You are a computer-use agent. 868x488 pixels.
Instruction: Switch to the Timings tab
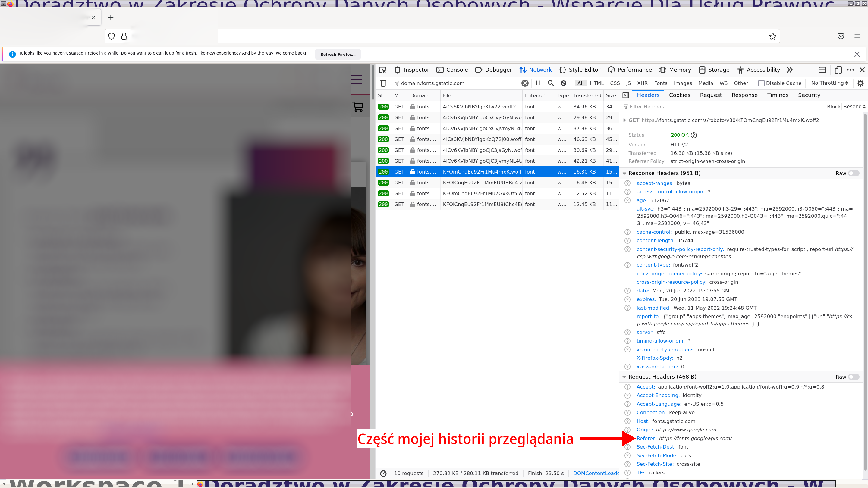click(777, 95)
